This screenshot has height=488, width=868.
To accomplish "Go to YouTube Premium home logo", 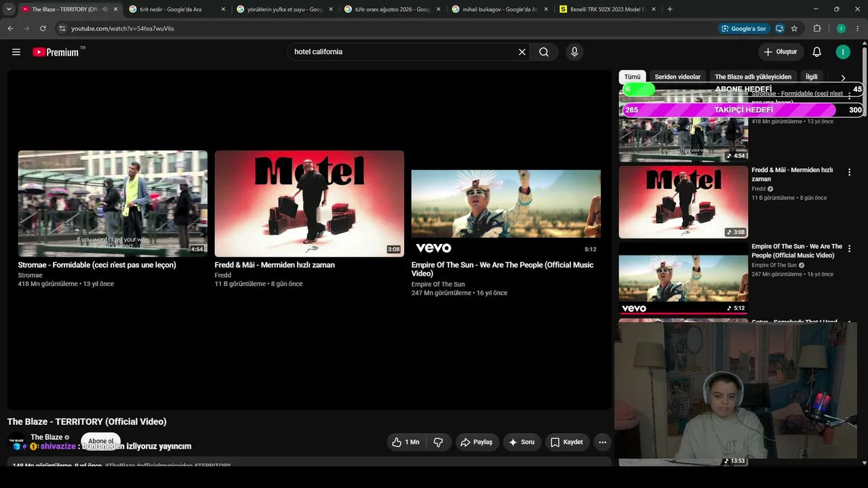I will coord(56,52).
